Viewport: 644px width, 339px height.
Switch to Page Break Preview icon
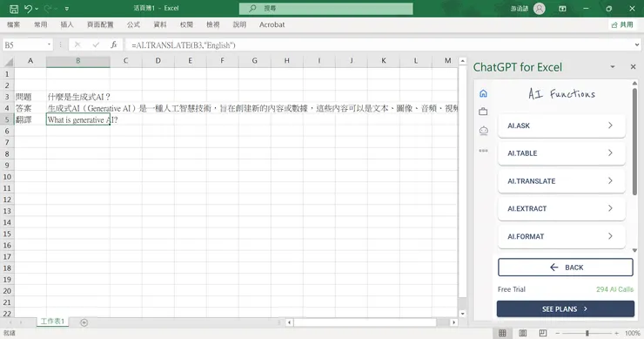click(x=542, y=333)
